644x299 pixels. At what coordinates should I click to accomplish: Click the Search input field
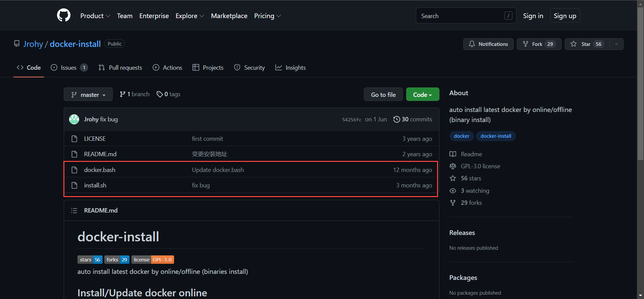[466, 16]
